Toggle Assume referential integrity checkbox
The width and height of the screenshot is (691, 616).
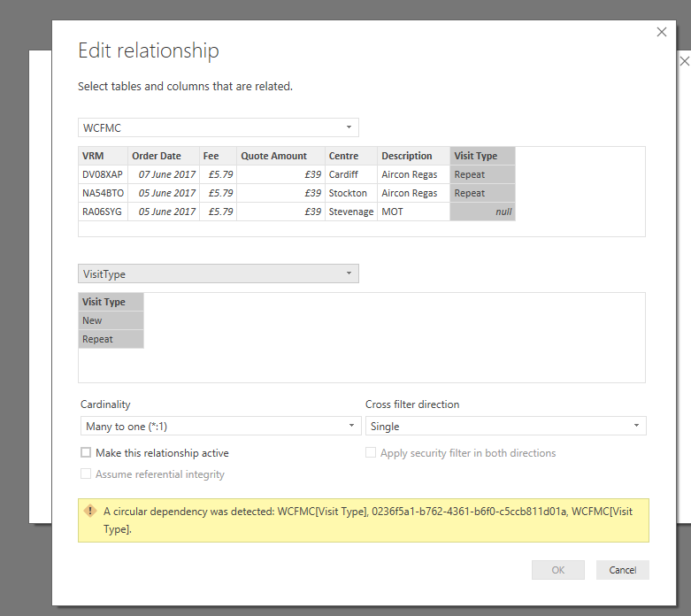click(86, 474)
